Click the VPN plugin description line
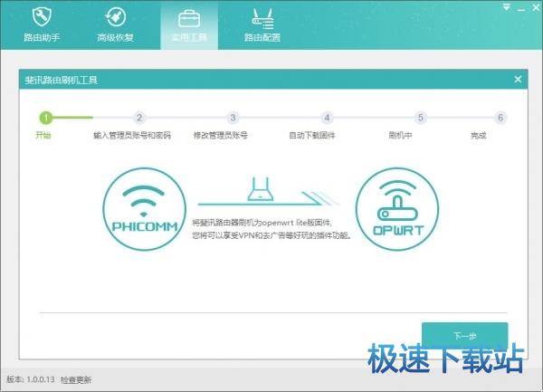This screenshot has height=392, width=543. pyautogui.click(x=272, y=235)
